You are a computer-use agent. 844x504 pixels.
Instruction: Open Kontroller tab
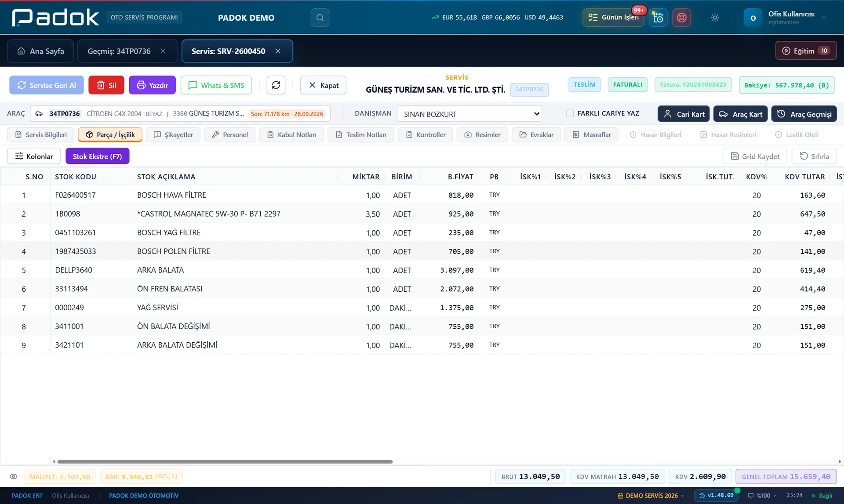coord(426,134)
